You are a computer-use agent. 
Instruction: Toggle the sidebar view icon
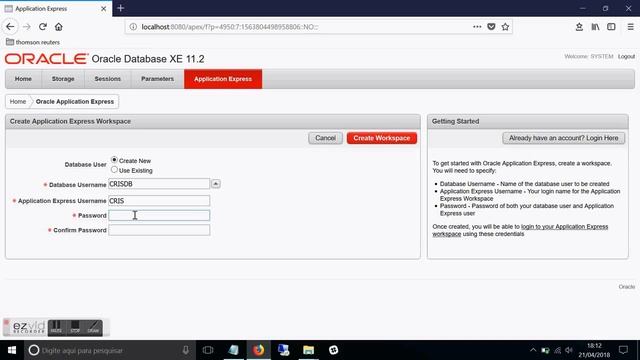pyautogui.click(x=611, y=27)
